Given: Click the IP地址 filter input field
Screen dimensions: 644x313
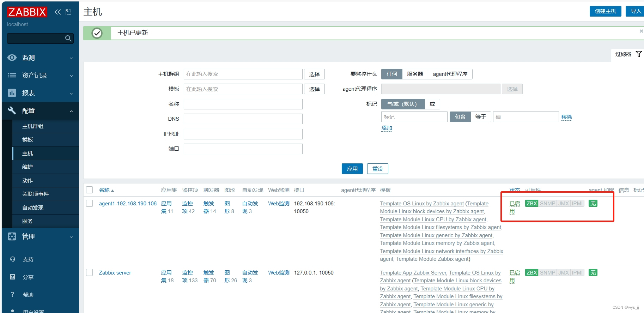Looking at the screenshot, I should [243, 134].
